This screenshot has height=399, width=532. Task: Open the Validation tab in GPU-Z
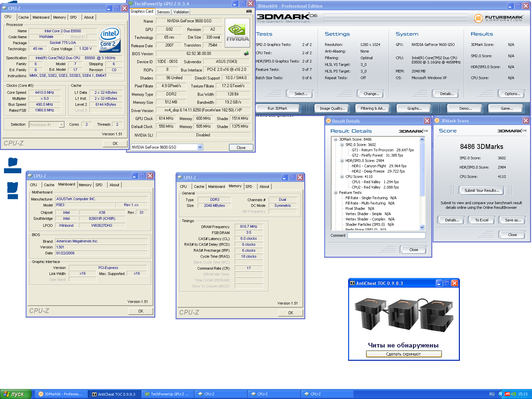[x=181, y=12]
